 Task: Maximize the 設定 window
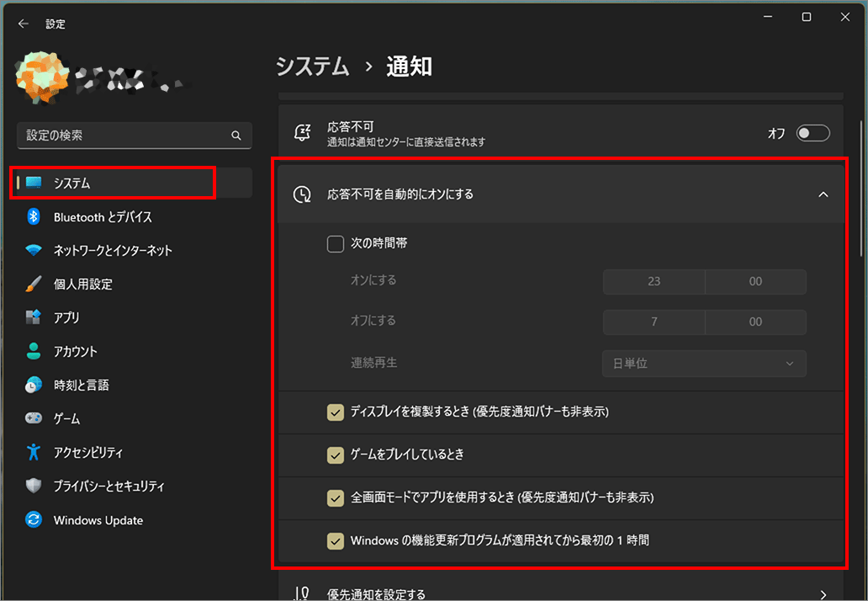click(x=807, y=17)
